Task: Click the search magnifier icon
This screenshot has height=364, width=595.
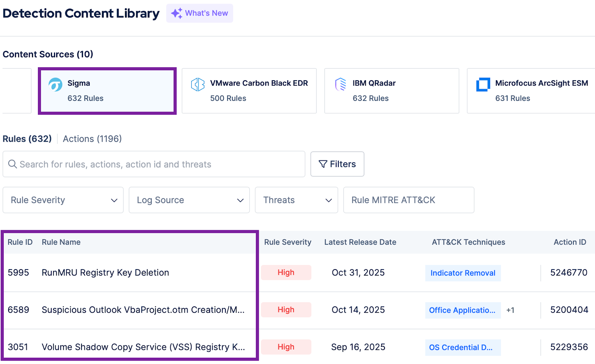Action: 13,164
